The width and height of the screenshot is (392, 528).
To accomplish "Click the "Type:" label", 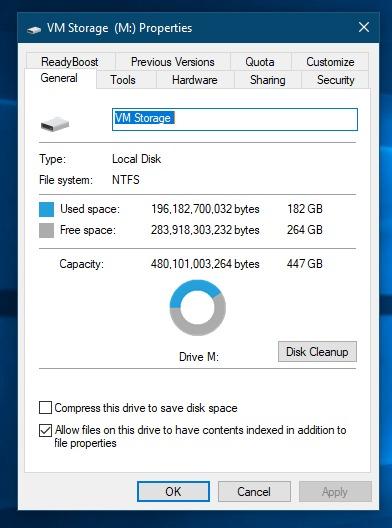I will pos(53,159).
